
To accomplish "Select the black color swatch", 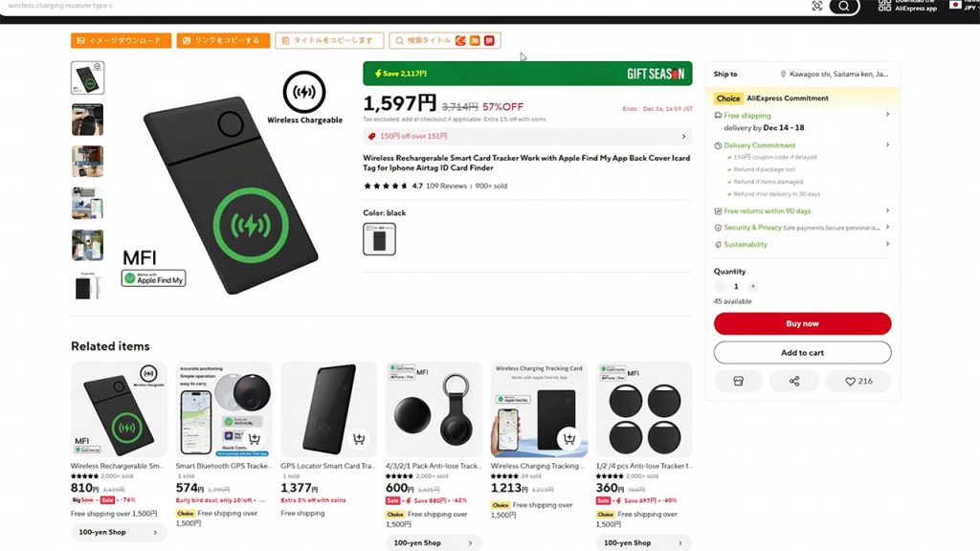I will click(379, 239).
